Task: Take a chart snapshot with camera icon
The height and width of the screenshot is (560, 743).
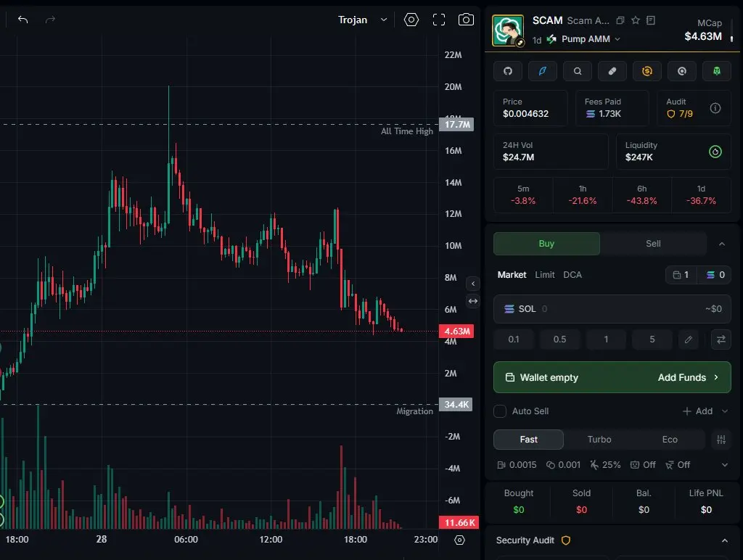Action: click(466, 20)
